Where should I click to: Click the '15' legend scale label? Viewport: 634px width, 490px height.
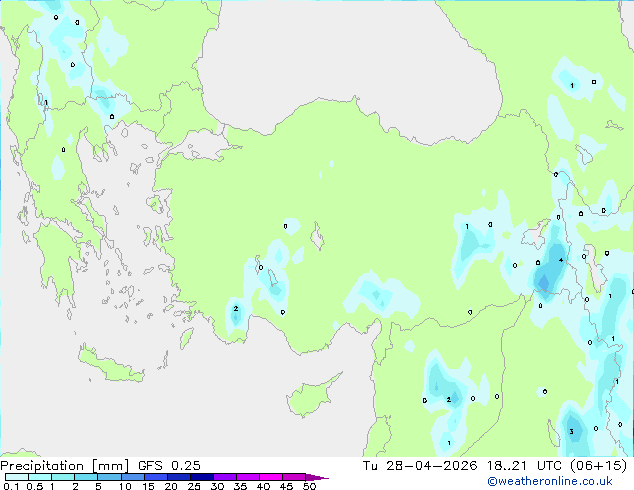(148, 486)
